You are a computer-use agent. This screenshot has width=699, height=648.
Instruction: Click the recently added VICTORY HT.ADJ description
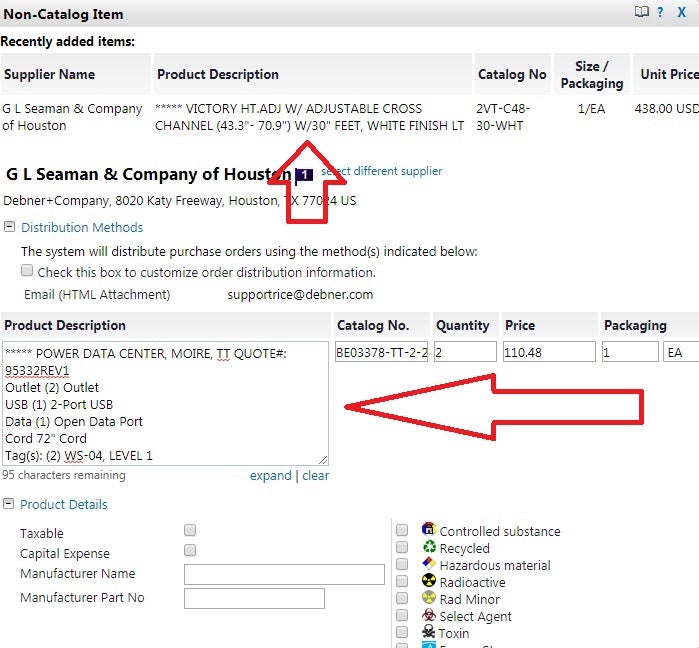coord(309,117)
